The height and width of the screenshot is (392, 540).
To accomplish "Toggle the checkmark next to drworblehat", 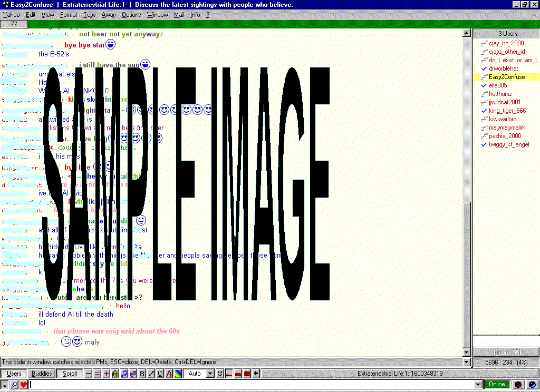I will [x=484, y=68].
